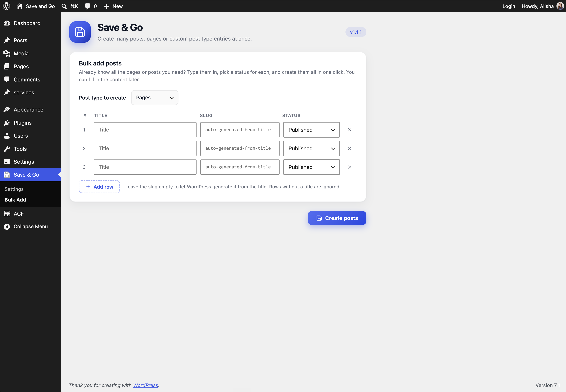Screen dimensions: 566x392
Task: Click the Version 7.1 footer text
Action: (x=548, y=385)
